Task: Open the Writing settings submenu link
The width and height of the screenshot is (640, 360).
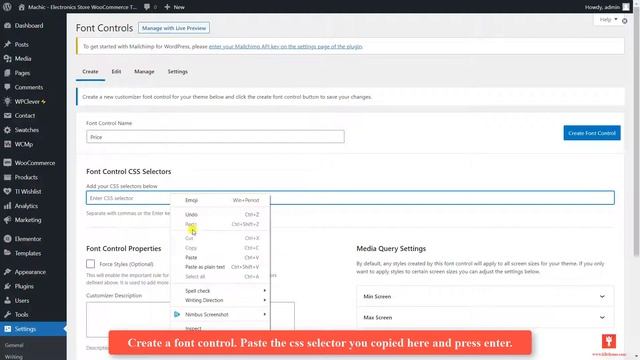Action: (13, 357)
